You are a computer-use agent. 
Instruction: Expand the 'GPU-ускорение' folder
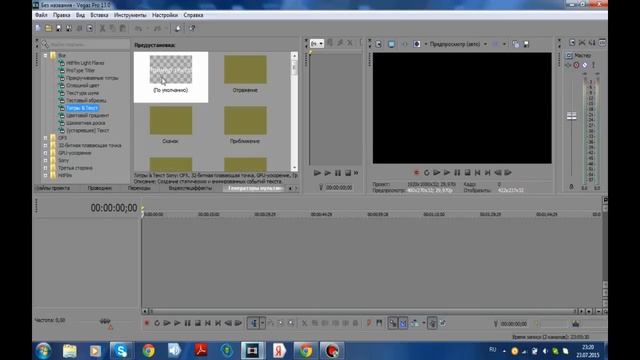46,153
